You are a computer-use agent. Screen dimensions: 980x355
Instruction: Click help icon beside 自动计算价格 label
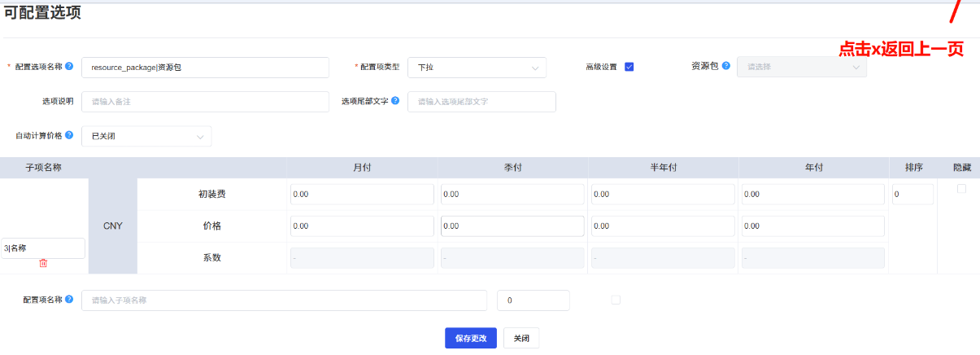tap(69, 135)
